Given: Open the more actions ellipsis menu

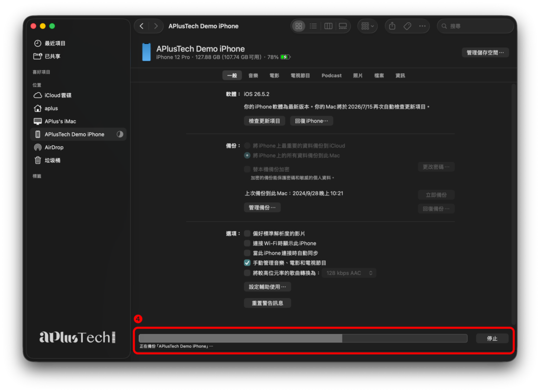Looking at the screenshot, I should (x=422, y=26).
